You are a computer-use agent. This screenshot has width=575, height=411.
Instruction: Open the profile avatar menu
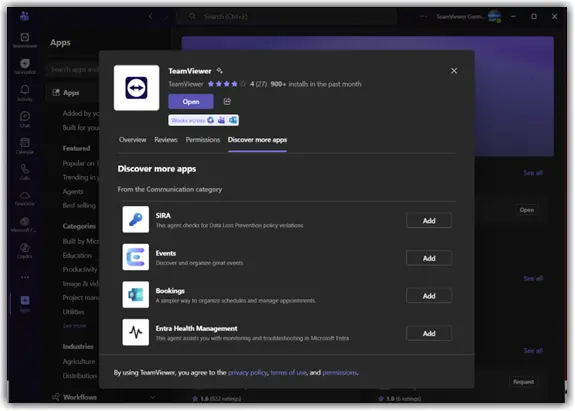click(x=494, y=16)
